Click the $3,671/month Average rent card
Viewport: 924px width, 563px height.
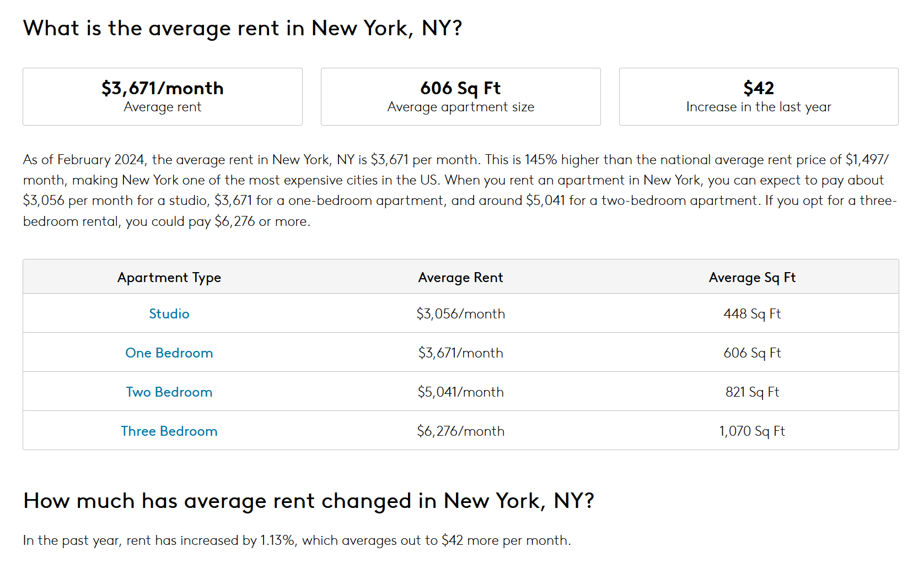163,96
